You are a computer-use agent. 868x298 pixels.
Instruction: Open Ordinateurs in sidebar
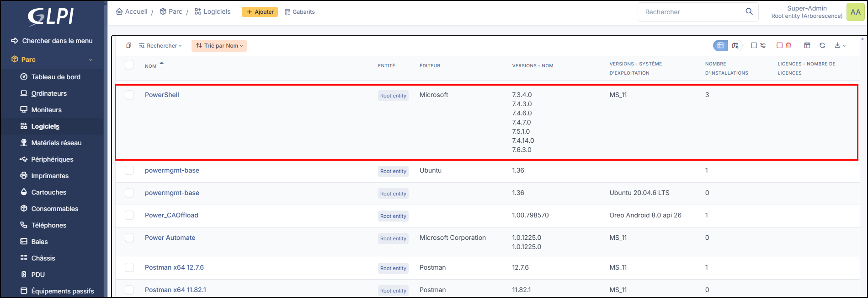[x=49, y=93]
